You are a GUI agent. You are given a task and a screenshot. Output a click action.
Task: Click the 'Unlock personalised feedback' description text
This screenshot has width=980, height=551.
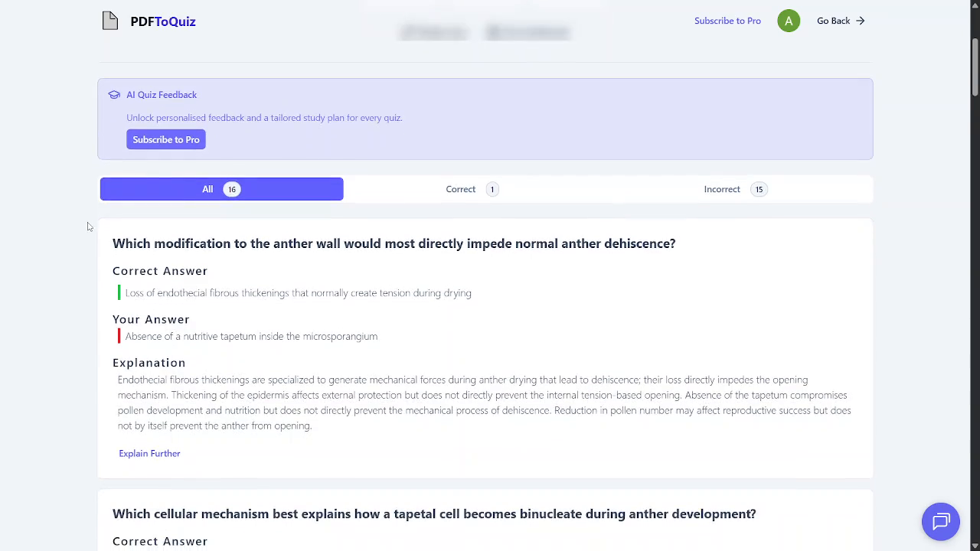pos(264,118)
